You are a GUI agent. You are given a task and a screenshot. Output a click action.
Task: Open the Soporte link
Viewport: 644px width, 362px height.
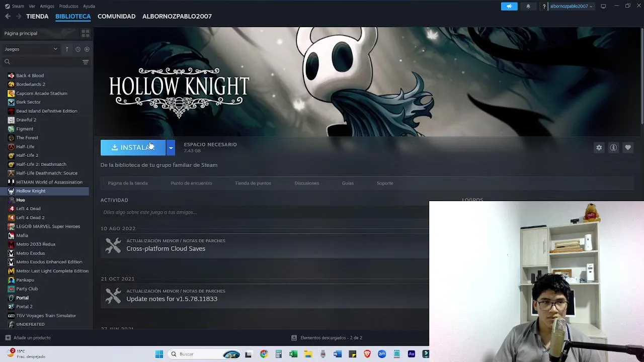[385, 183]
